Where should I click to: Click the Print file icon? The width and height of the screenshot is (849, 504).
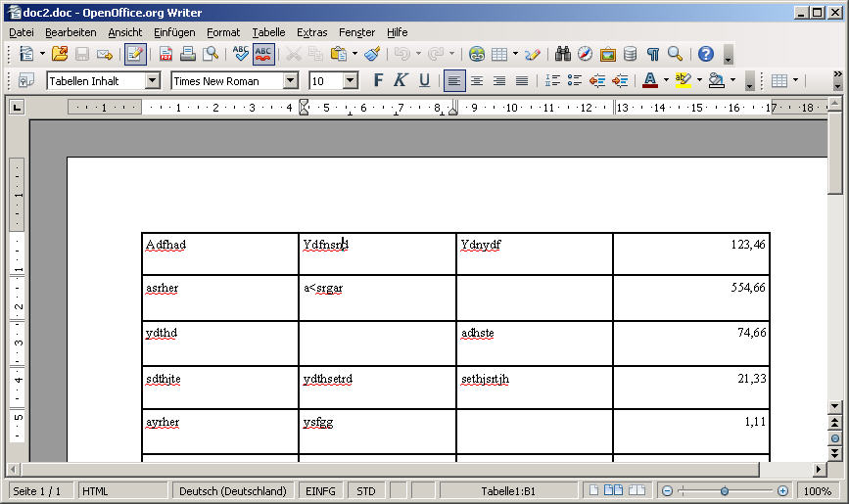[x=188, y=54]
